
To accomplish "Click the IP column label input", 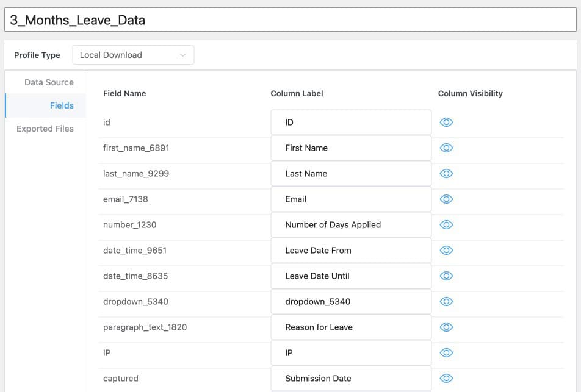I will coord(351,352).
